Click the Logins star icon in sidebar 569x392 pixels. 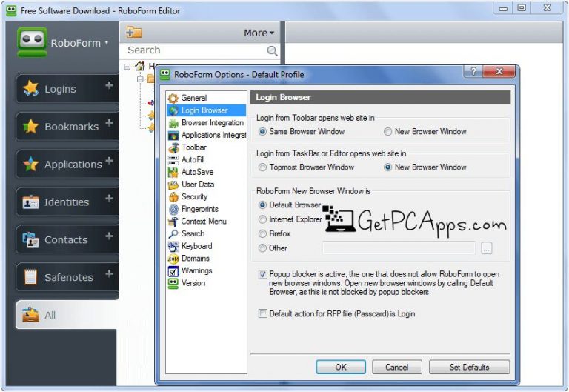(x=31, y=89)
